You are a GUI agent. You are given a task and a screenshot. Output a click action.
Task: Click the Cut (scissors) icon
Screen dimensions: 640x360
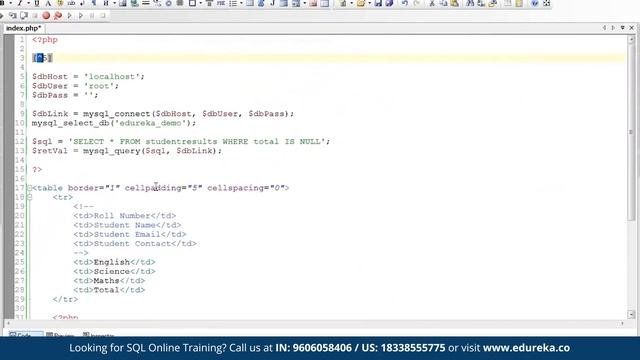coord(431,3)
